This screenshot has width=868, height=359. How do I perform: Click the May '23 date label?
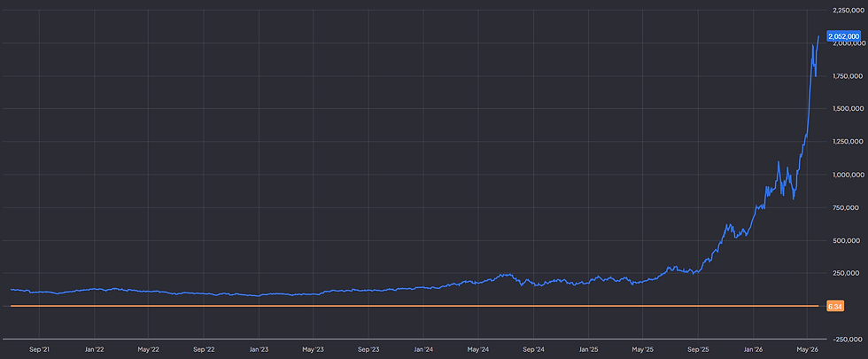[x=313, y=349]
